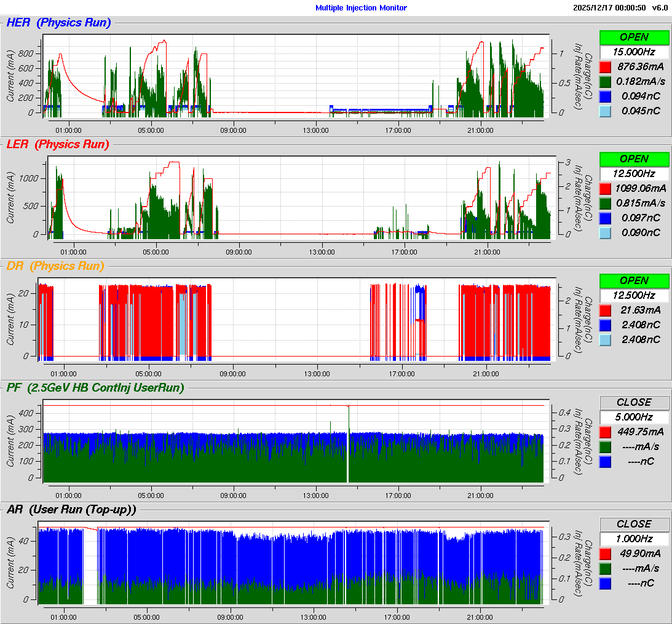Select the PF 5.000Hz repetition rate field
Image resolution: width=672 pixels, height=624 pixels.
click(x=634, y=417)
